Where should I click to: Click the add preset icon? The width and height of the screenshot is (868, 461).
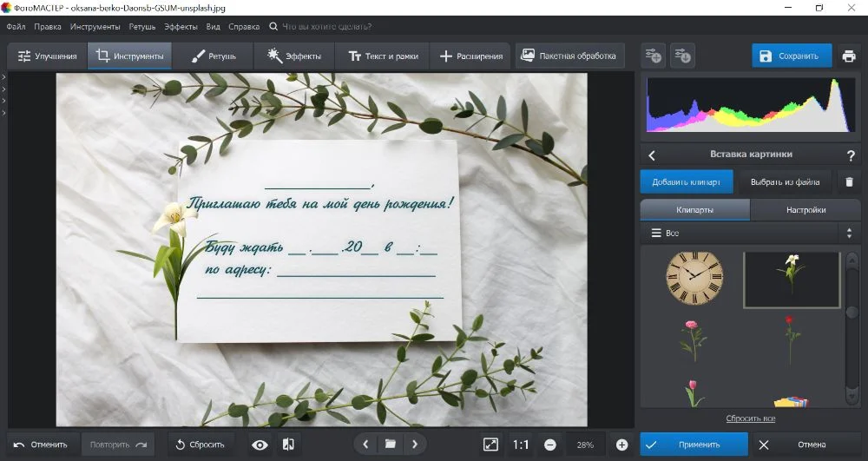653,56
